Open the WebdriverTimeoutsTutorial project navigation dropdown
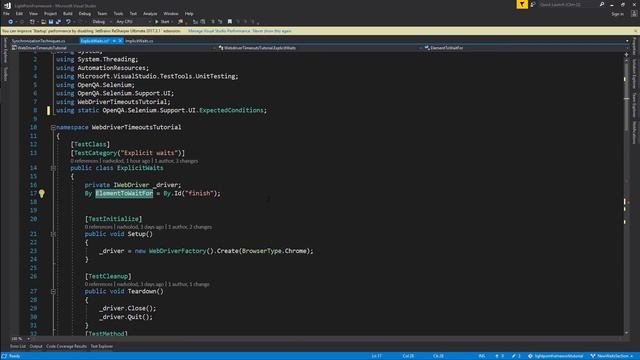640x360 pixels. click(113, 48)
